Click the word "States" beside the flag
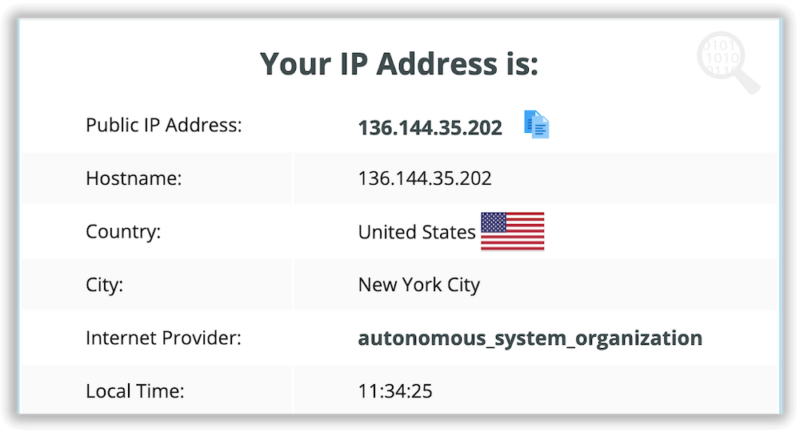The height and width of the screenshot is (432, 800). [448, 232]
